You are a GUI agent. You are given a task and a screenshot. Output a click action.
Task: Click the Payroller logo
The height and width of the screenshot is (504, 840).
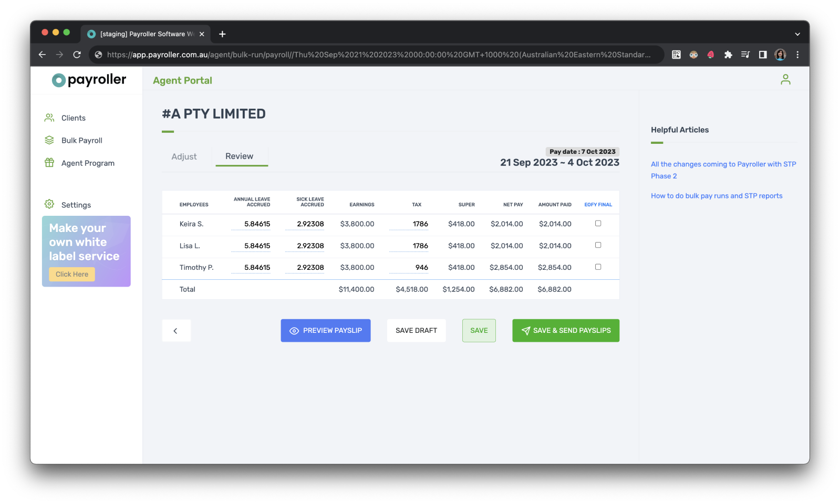tap(89, 80)
